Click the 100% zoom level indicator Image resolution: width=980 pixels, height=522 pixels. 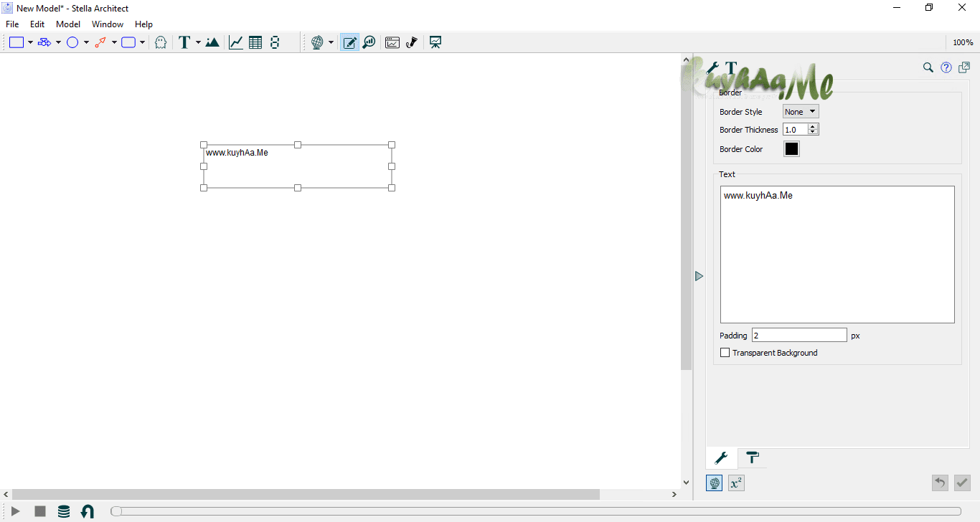tap(963, 43)
